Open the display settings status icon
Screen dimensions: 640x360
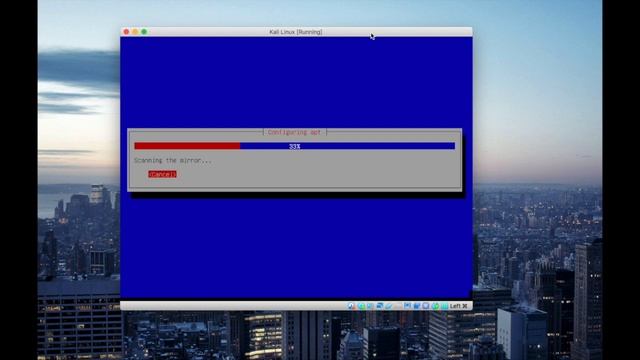[x=407, y=306]
